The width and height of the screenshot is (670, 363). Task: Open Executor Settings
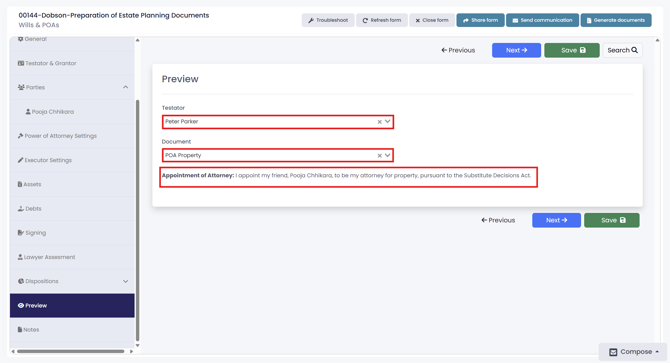click(72, 160)
